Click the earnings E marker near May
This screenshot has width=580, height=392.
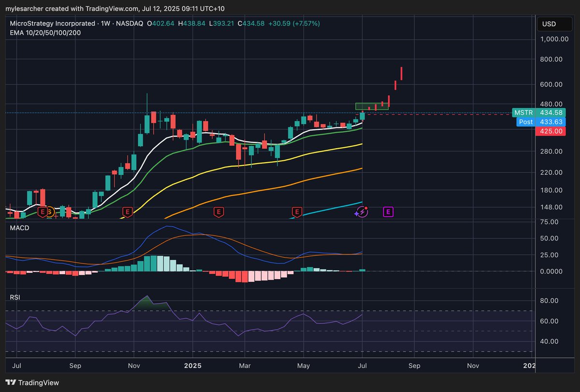pyautogui.click(x=297, y=211)
